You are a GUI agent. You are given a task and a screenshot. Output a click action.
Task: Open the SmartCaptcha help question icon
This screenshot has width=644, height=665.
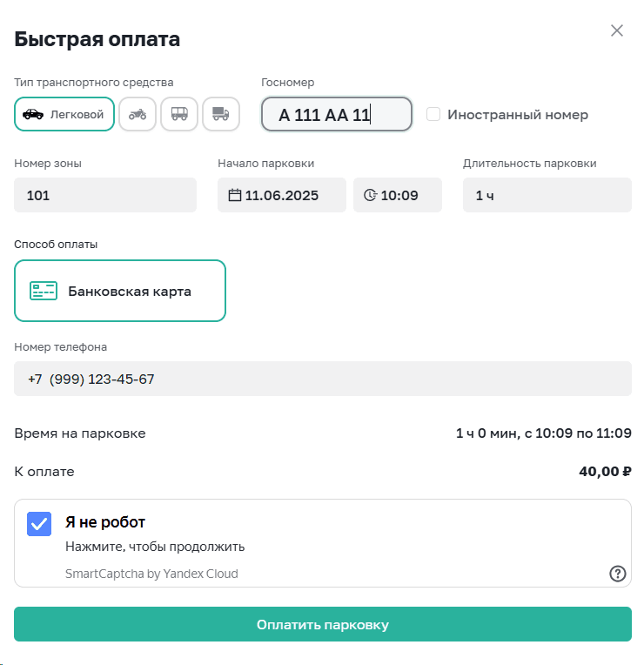[x=617, y=573]
